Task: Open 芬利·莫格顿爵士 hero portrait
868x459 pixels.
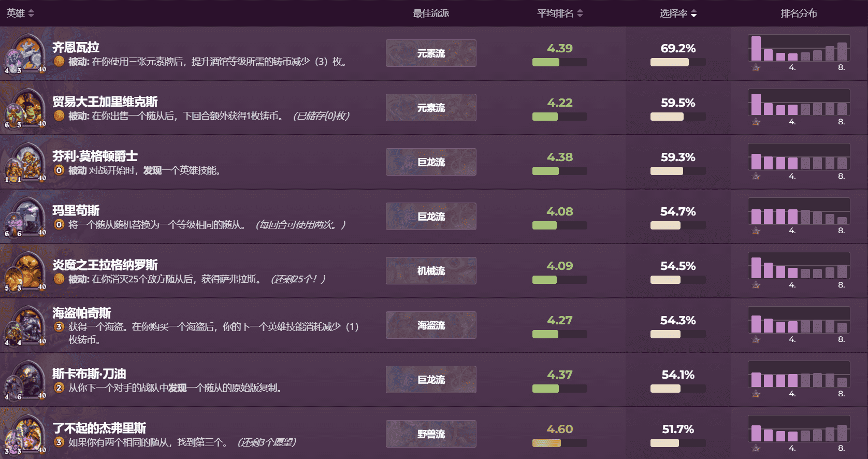Action: point(25,162)
